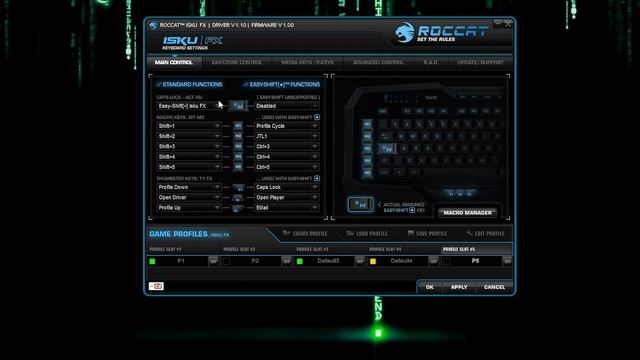This screenshot has height=360, width=640.
Task: Open the Profile Down dropdown
Action: pyautogui.click(x=189, y=187)
